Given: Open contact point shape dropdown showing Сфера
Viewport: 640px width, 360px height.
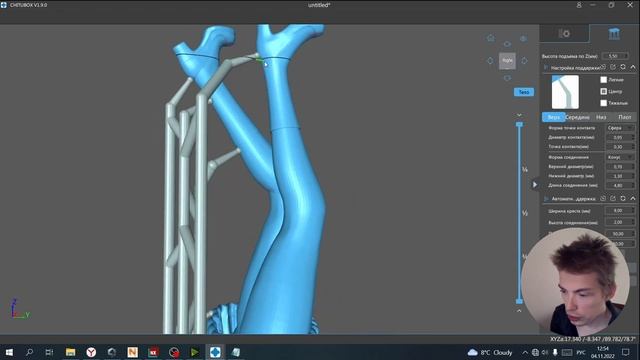Looking at the screenshot, I should 620,128.
